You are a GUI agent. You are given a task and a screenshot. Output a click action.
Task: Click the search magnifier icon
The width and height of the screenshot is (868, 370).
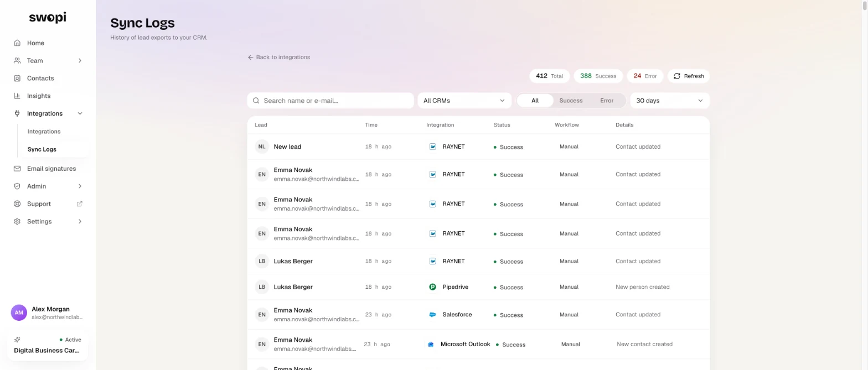coord(256,101)
